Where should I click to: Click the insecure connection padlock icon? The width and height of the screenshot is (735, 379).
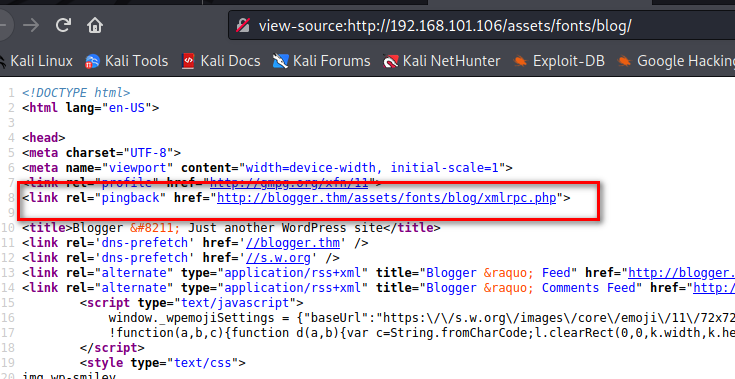point(243,25)
